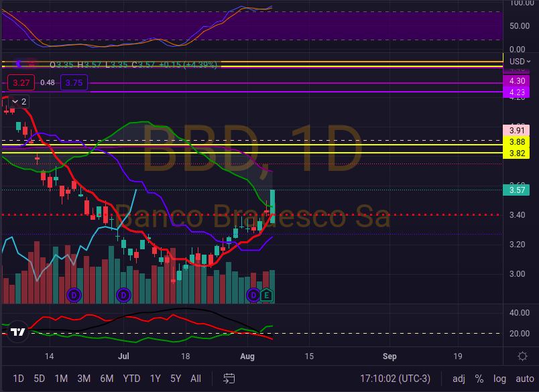Click the leftmost dividend D marker
Image resolution: width=539 pixels, height=392 pixels.
(74, 295)
